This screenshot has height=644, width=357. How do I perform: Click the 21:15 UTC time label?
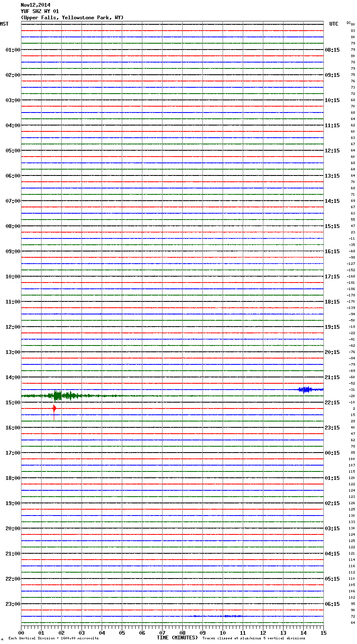(x=332, y=377)
